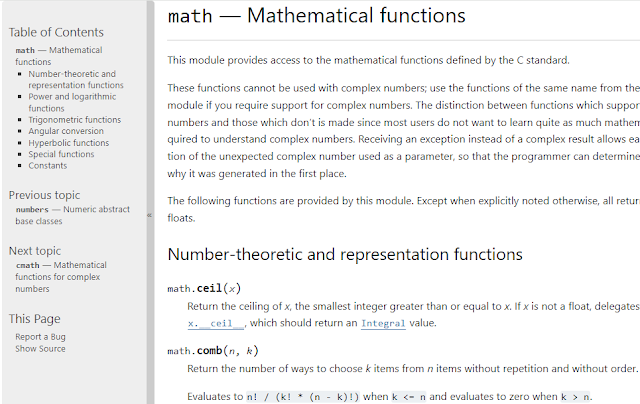Screen dimensions: 640x404
Task: Click the math.comb(n, k) function signature
Action: click(x=213, y=351)
